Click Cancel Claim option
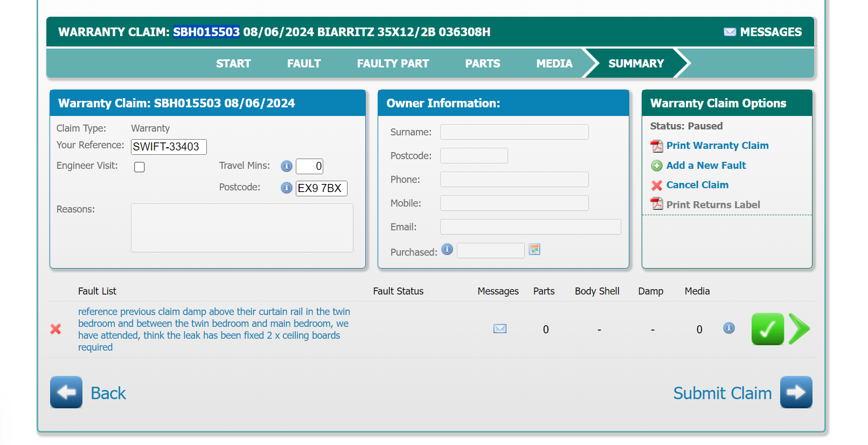Image resolution: width=868 pixels, height=445 pixels. [x=697, y=185]
